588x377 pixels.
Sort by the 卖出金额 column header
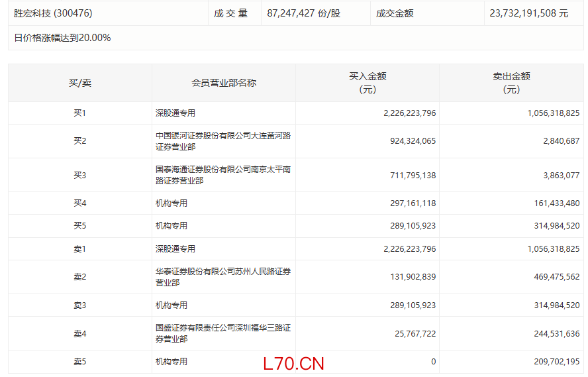(511, 83)
